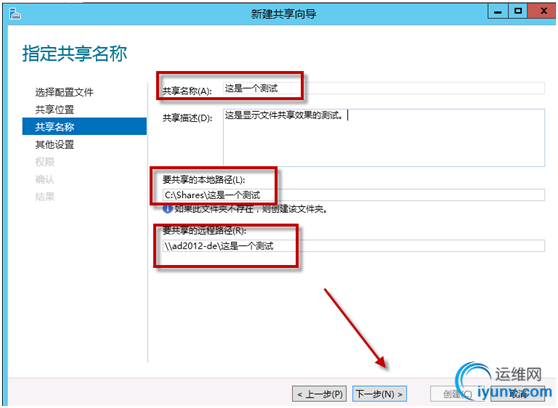Click the wizard icon in title bar
Viewport: 558px width, 408px height.
[x=15, y=14]
